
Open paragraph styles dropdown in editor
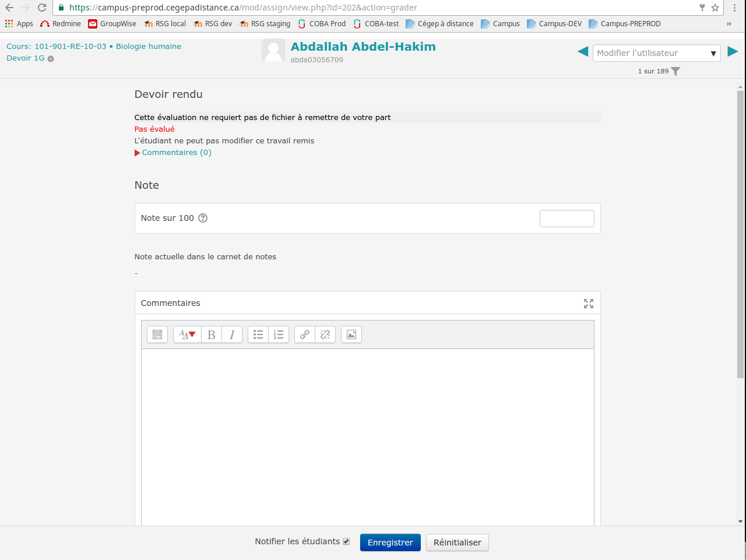click(x=187, y=334)
